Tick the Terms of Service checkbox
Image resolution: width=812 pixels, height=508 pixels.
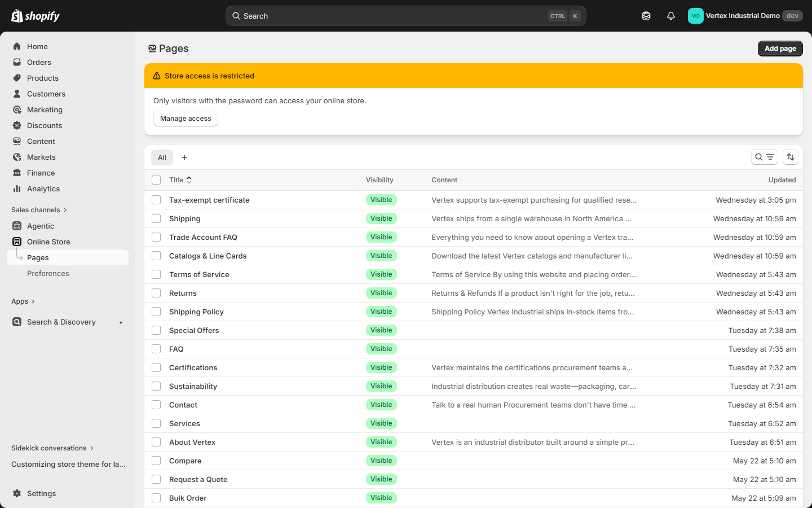[156, 274]
